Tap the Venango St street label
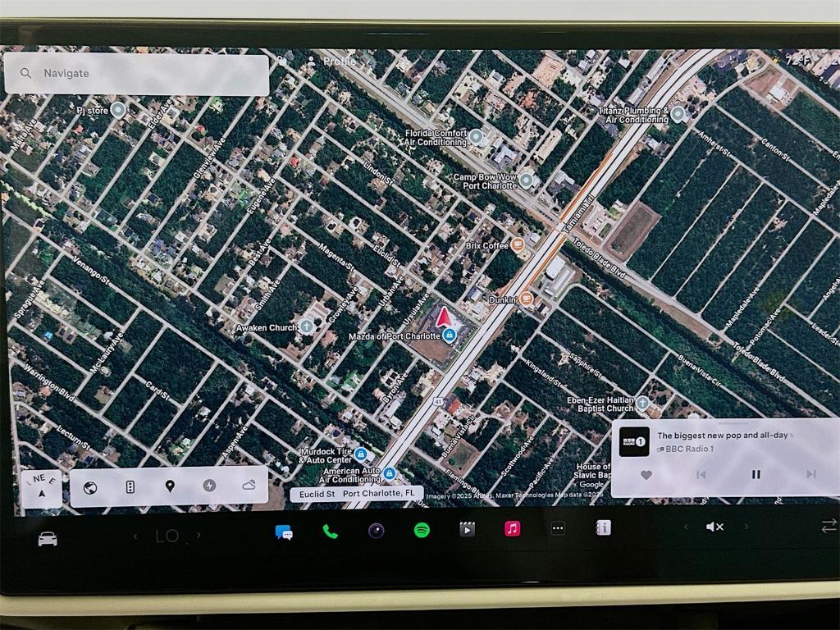This screenshot has width=840, height=630. coord(91,271)
